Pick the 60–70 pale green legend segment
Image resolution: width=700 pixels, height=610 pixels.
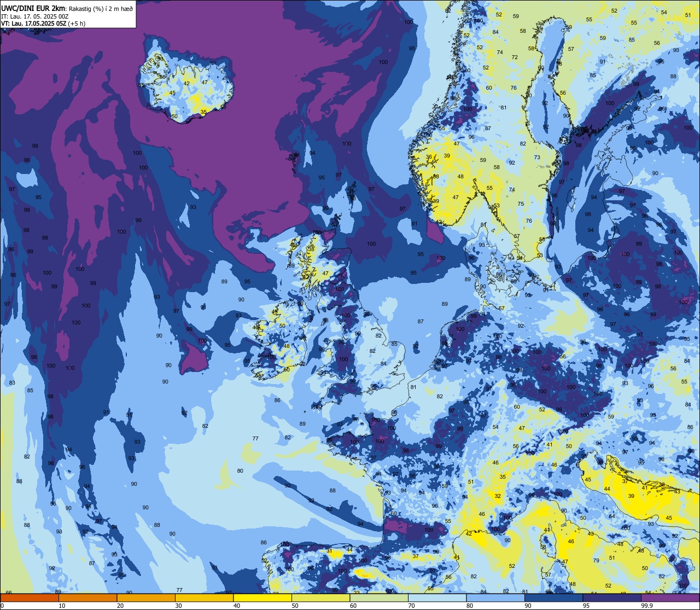379,598
